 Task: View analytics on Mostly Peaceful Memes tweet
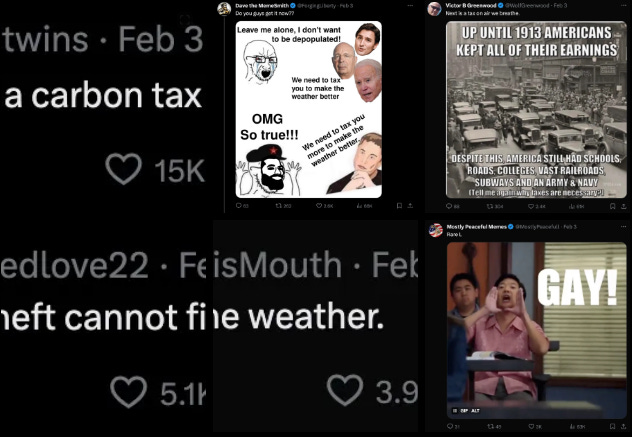tap(572, 427)
